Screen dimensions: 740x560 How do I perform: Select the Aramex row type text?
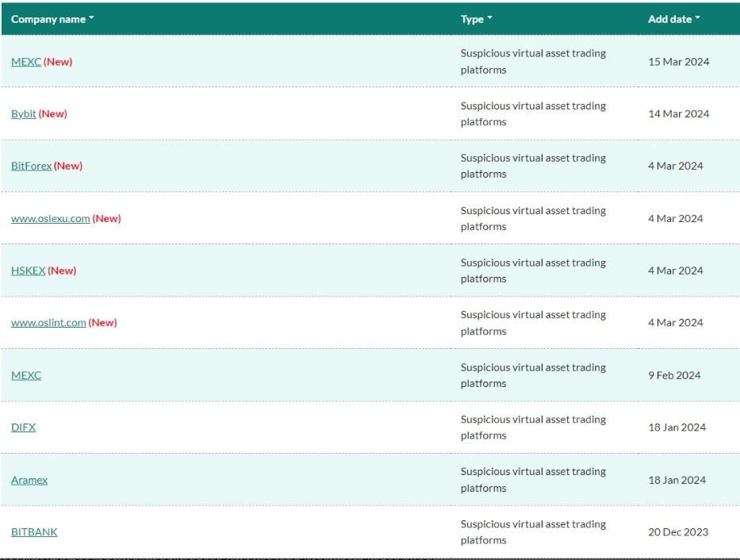click(533, 480)
